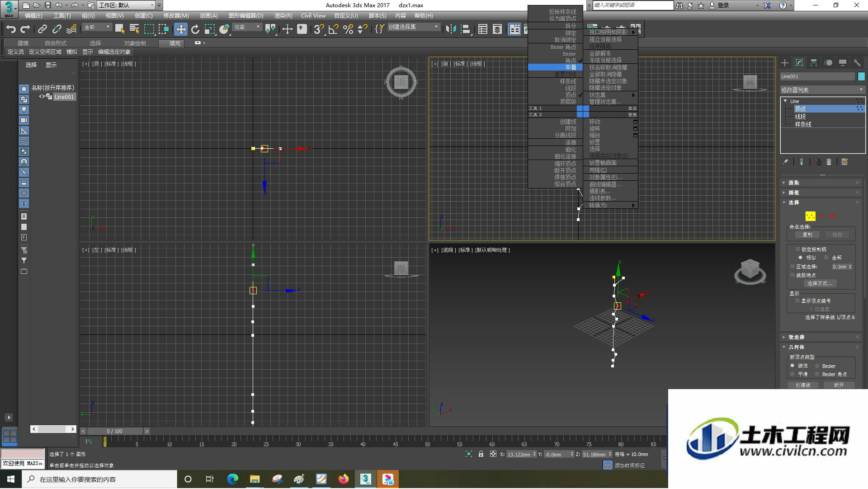The width and height of the screenshot is (868, 489).
Task: Toggle Line001 eye visibility in scene explorer
Action: pyautogui.click(x=42, y=97)
